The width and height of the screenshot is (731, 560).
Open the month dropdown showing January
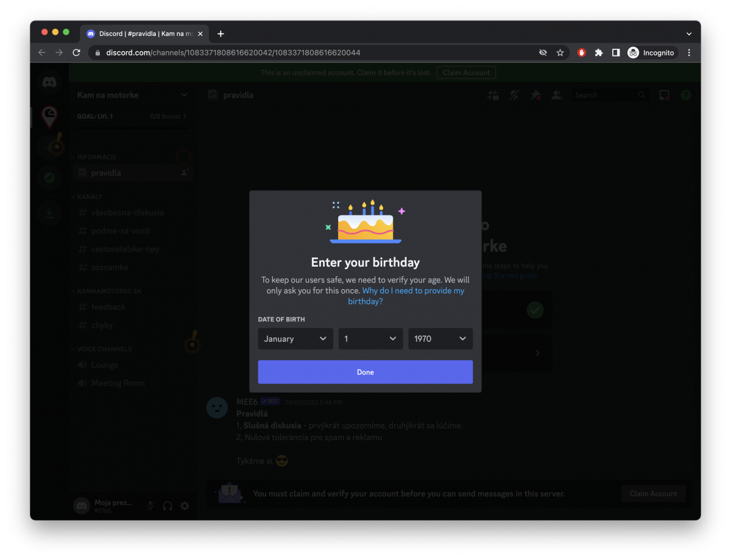tap(295, 339)
